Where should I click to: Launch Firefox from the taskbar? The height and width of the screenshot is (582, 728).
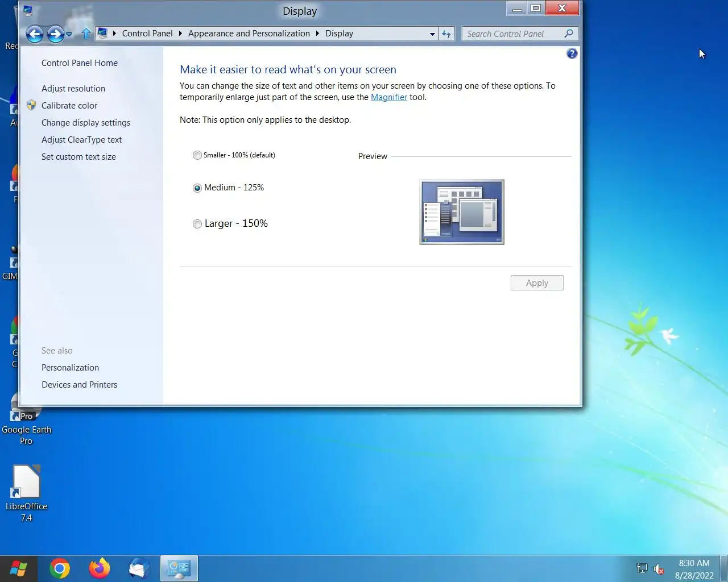100,568
